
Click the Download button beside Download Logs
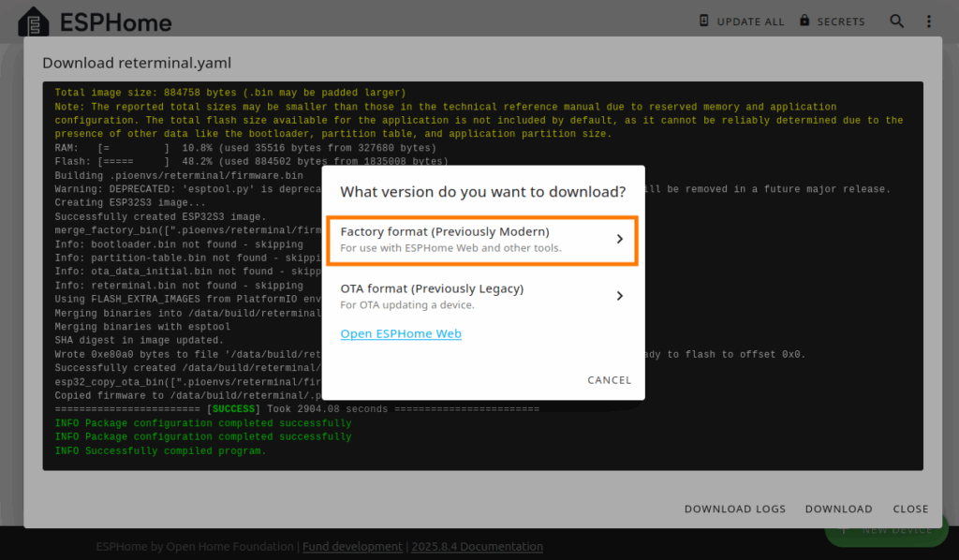(x=838, y=508)
